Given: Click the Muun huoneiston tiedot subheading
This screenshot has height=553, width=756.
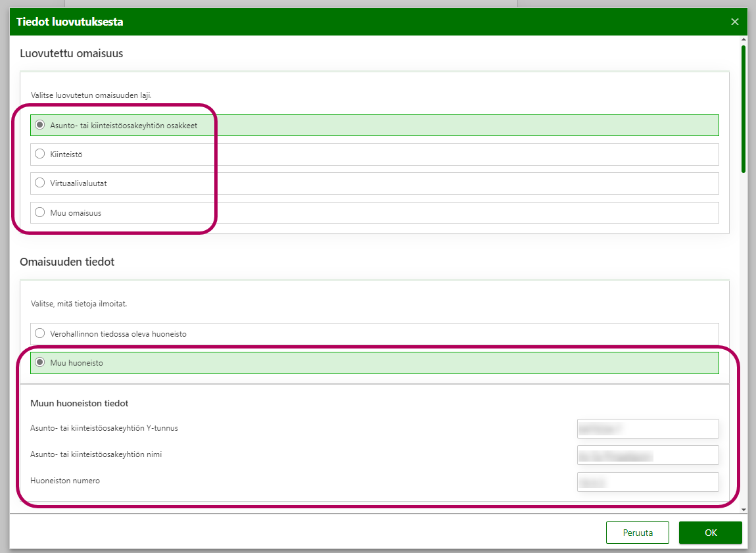Looking at the screenshot, I should tap(79, 403).
